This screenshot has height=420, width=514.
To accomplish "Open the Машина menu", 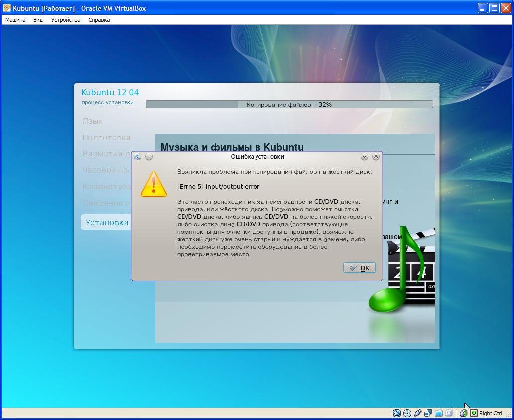I will 15,20.
